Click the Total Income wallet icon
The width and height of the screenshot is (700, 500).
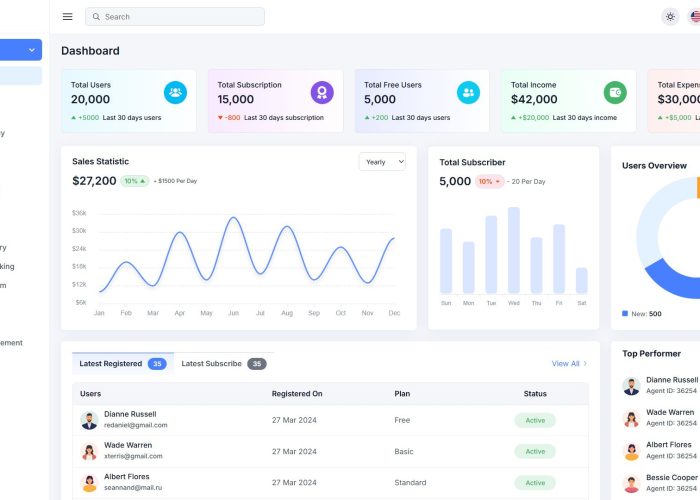click(615, 92)
